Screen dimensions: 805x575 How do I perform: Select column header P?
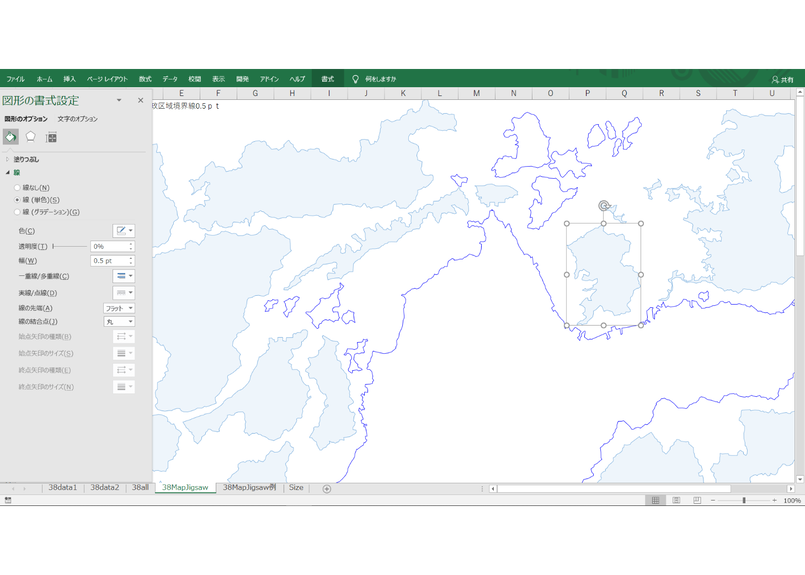tap(587, 93)
